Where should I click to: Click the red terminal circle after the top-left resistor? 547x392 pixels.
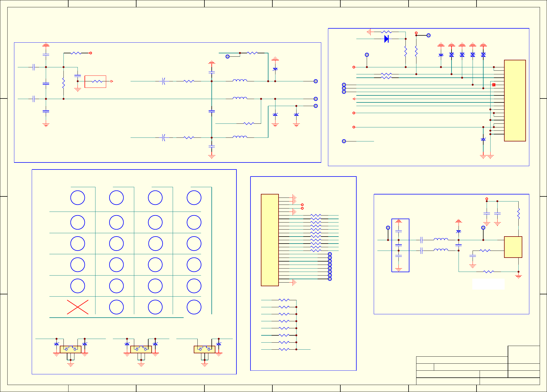click(x=91, y=53)
